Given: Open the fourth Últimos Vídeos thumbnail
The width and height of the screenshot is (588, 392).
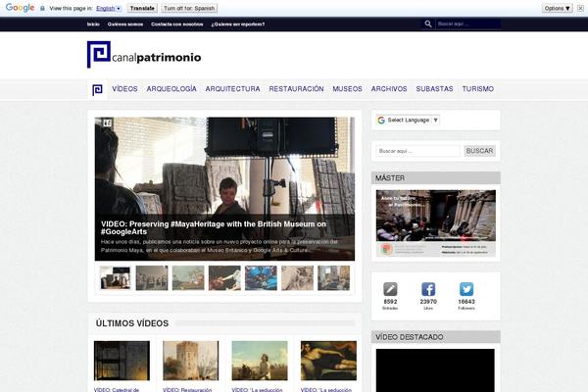Looking at the screenshot, I should coord(328,361).
